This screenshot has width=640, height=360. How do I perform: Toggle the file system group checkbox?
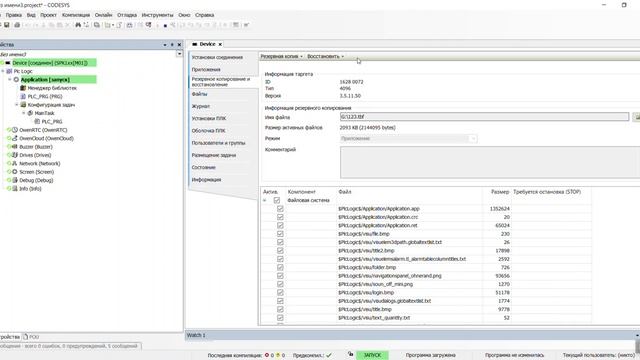point(277,200)
